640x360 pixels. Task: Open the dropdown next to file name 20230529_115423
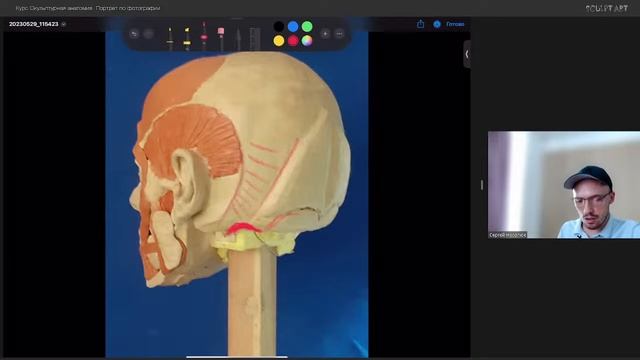[64, 24]
